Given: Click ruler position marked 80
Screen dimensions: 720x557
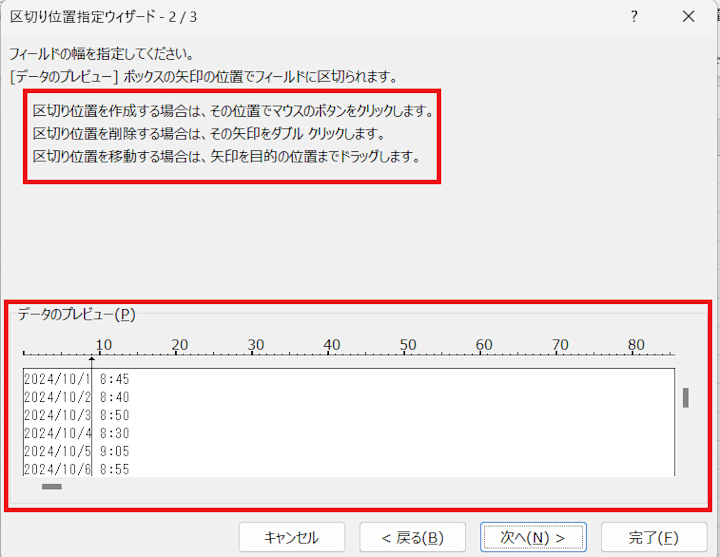Looking at the screenshot, I should pyautogui.click(x=636, y=345).
